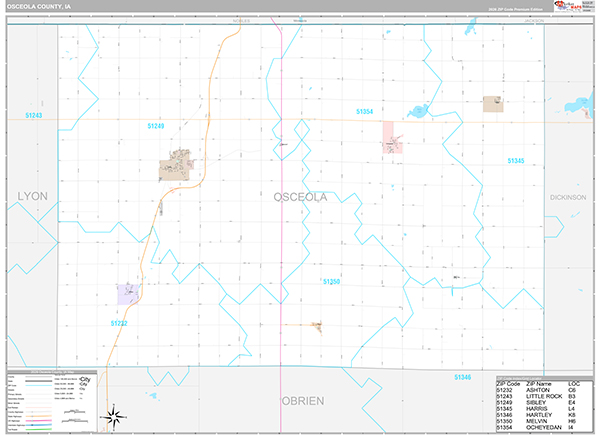
Task: Select MELVIN in the ZIP index table
Action: tap(536, 421)
